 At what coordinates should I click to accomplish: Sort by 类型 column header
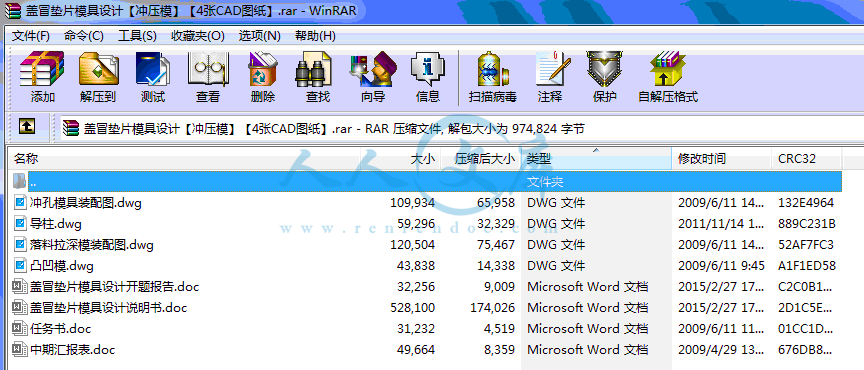pos(597,159)
